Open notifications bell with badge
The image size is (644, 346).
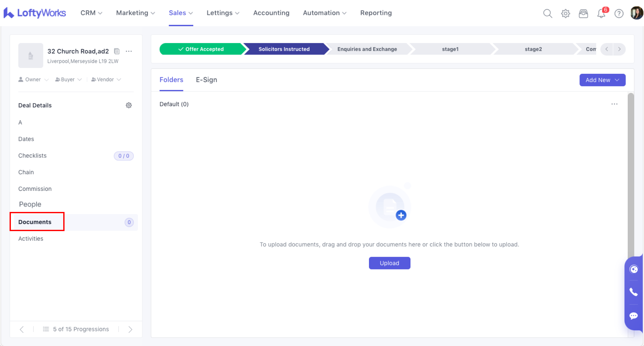pos(601,13)
